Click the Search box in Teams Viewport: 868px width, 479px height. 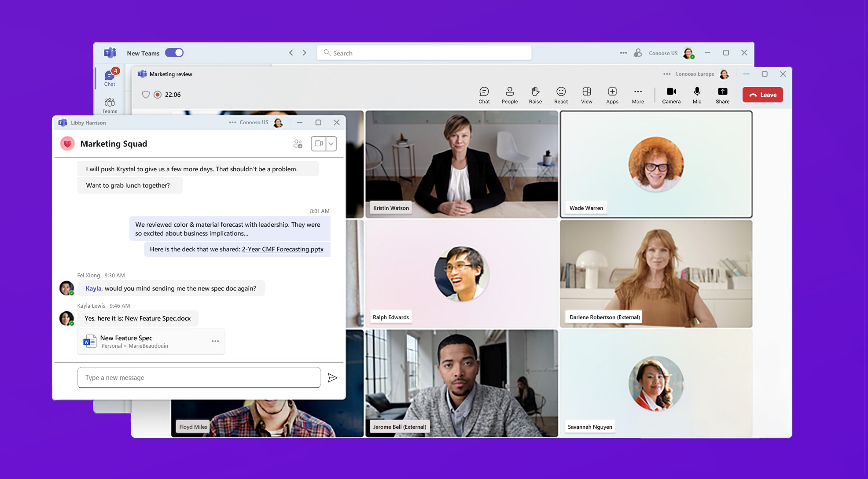pyautogui.click(x=424, y=53)
